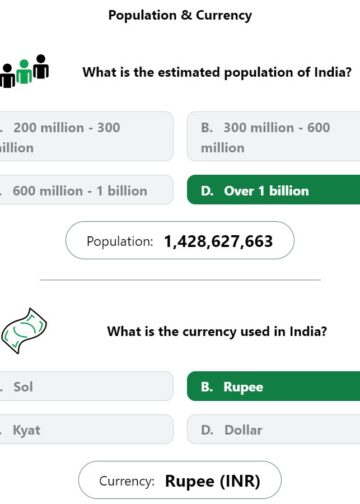Choose the 600 million - 1 billion option
The height and width of the screenshot is (504, 360).
86,190
